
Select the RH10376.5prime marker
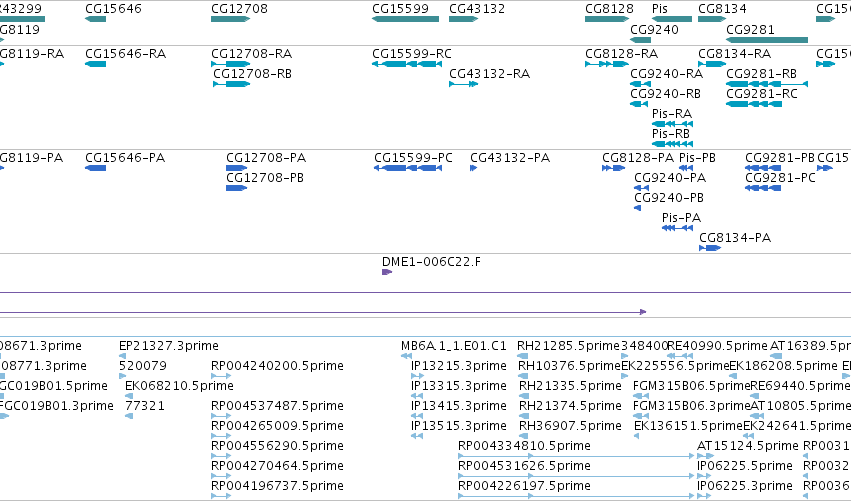pos(523,376)
